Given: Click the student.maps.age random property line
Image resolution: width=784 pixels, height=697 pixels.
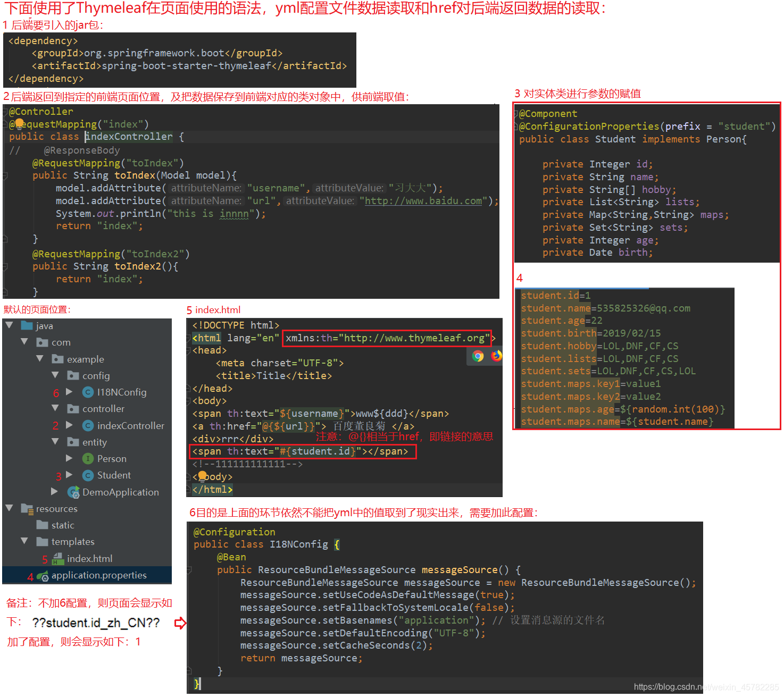Looking at the screenshot, I should point(622,409).
